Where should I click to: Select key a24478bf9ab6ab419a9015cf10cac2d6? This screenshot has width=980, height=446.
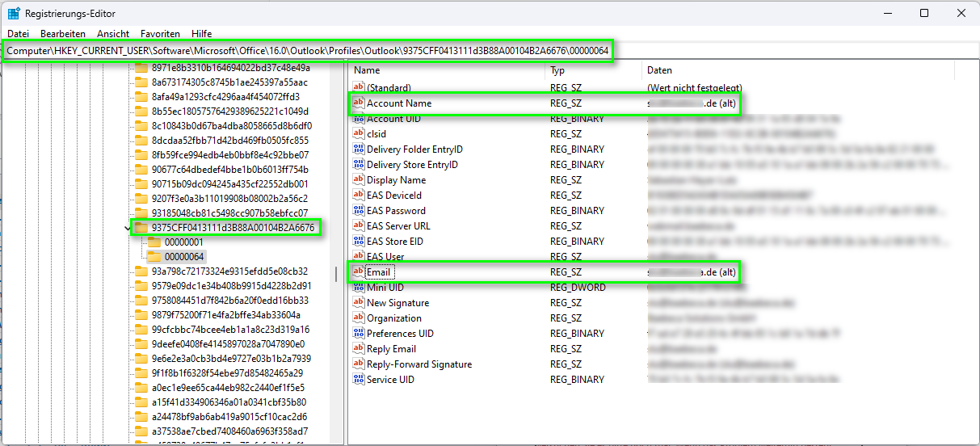[230, 417]
